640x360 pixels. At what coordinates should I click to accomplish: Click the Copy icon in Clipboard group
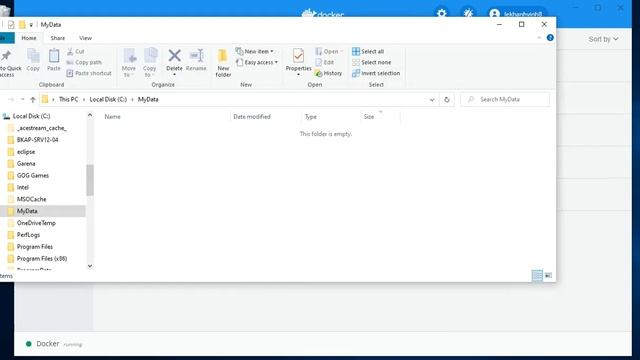(33, 60)
